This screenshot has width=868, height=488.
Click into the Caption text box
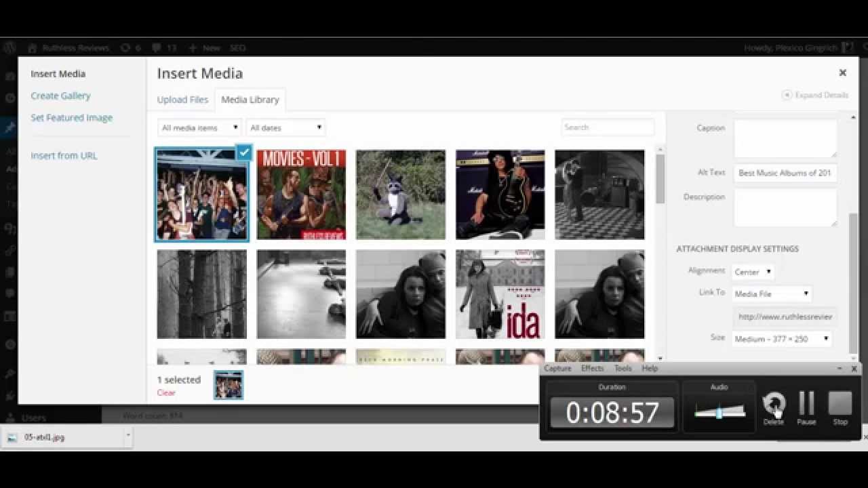[785, 139]
